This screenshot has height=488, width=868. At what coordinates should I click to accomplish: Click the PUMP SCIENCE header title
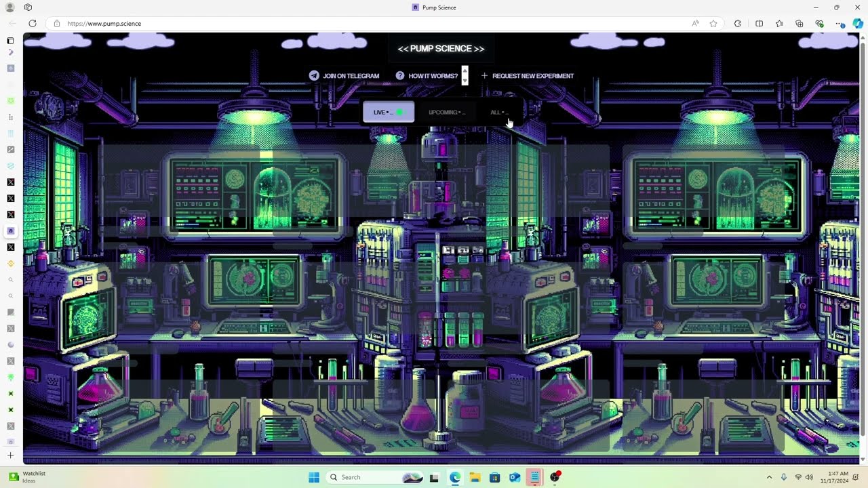click(x=441, y=49)
